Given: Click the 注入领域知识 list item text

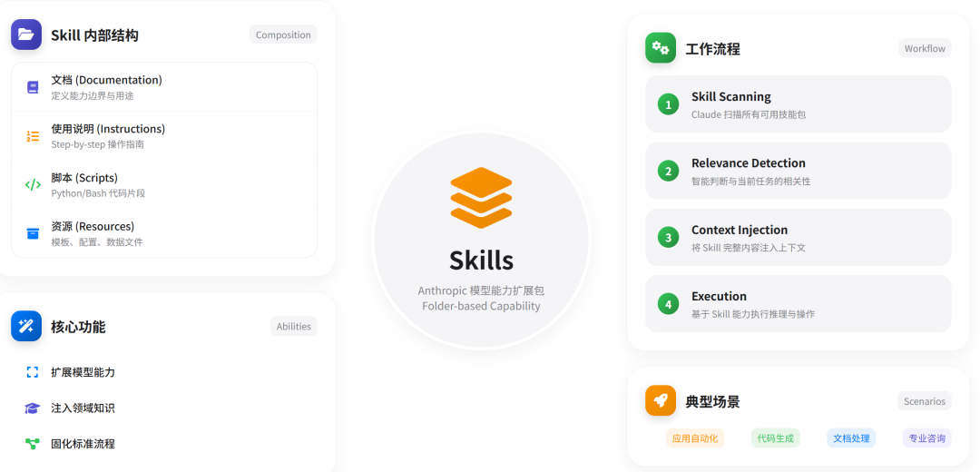Looking at the screenshot, I should 83,408.
